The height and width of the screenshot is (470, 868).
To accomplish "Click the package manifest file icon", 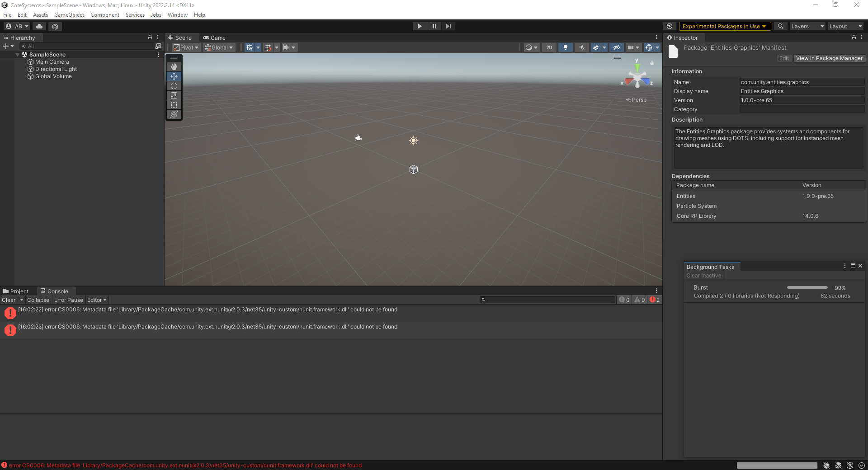I will (x=673, y=52).
